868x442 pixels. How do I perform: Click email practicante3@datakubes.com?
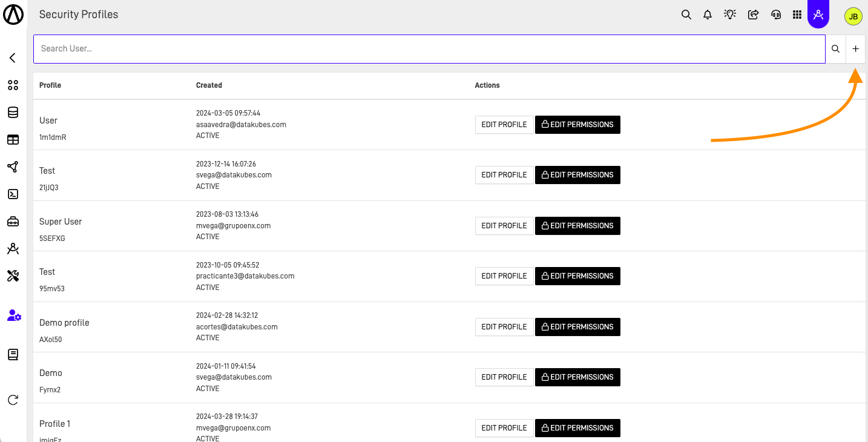pos(245,276)
